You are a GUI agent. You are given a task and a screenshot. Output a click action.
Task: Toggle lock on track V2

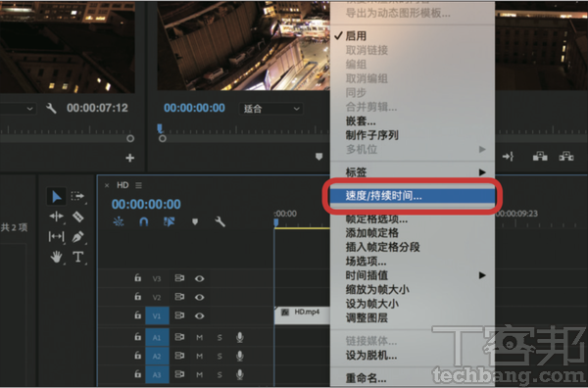coord(138,297)
